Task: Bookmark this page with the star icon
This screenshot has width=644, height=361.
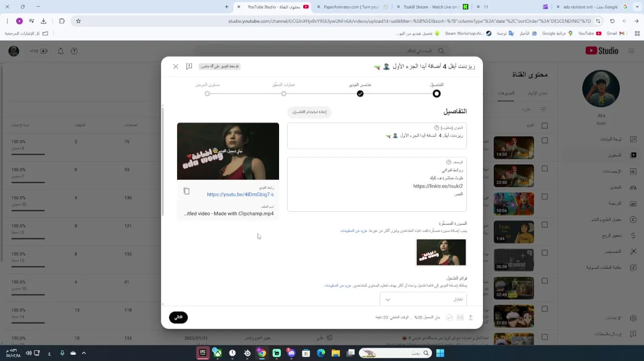Action: pos(78,21)
